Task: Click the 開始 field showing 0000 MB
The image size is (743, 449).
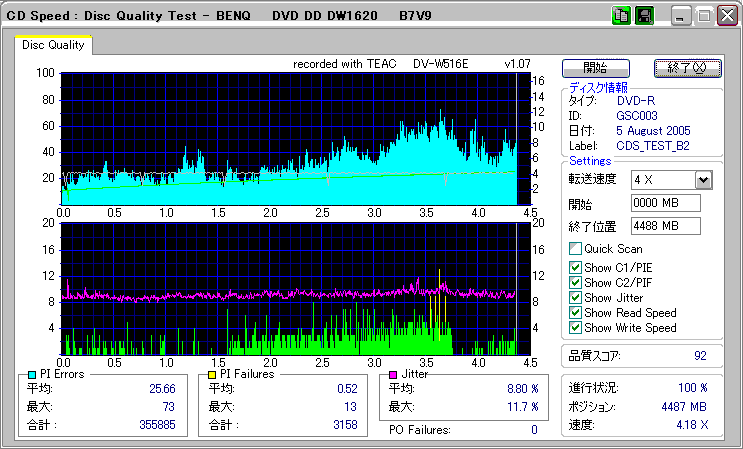Action: (x=666, y=203)
